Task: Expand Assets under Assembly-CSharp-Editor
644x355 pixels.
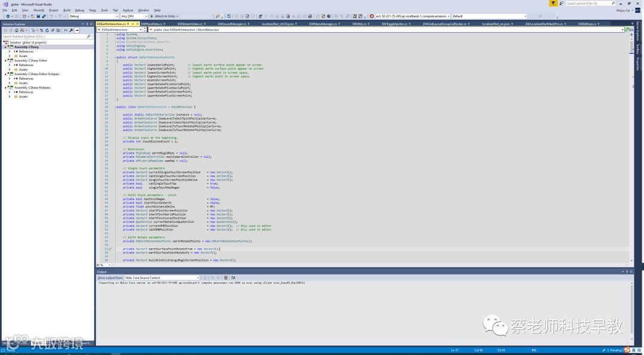Action: pyautogui.click(x=10, y=69)
